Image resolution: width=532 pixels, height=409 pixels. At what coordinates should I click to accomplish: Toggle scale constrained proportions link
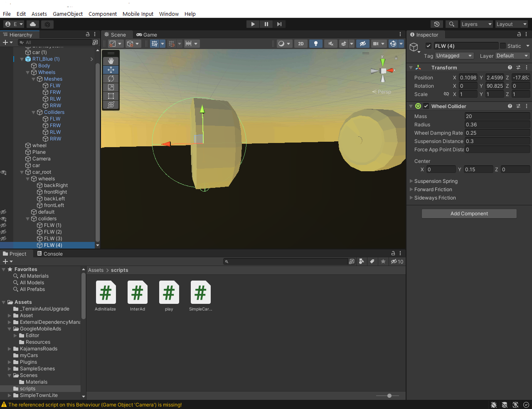[x=446, y=94]
